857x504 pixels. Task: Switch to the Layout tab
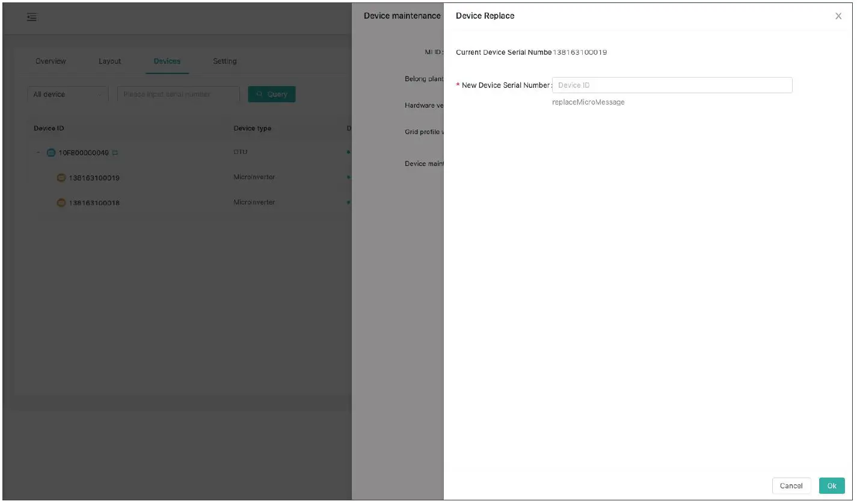tap(110, 61)
